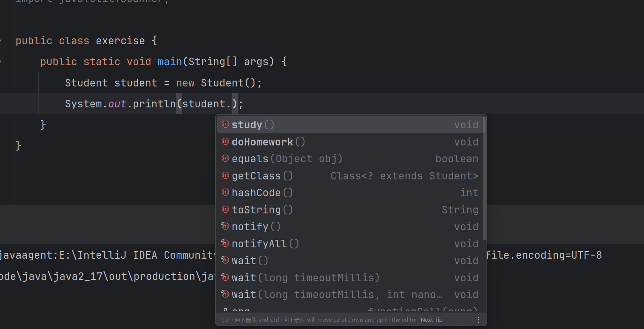Select toString() completion item
This screenshot has width=644, height=329.
350,210
